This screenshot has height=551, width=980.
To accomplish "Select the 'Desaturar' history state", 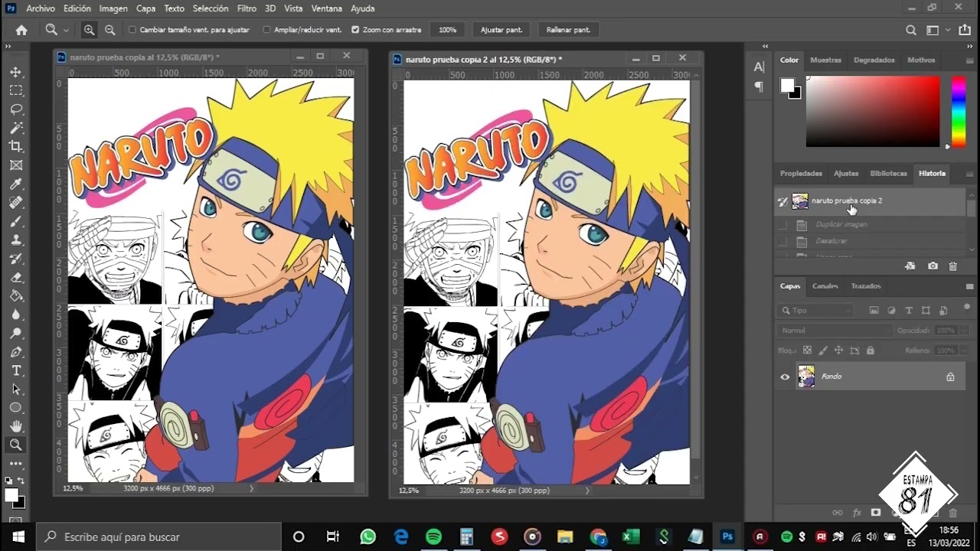I will (870, 241).
